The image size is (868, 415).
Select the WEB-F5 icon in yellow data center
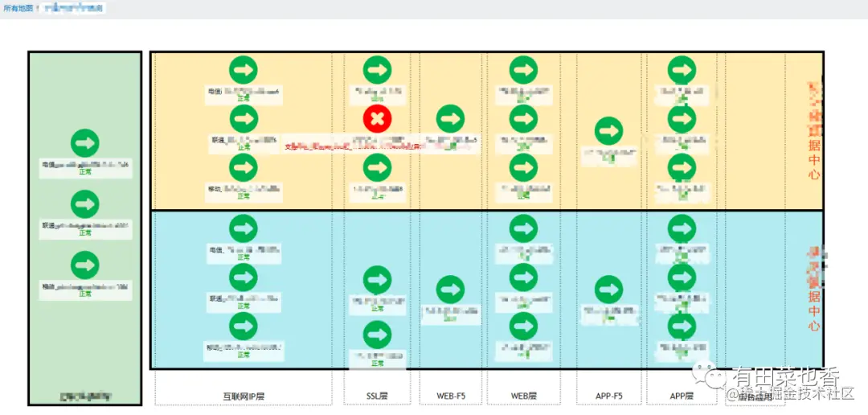[x=451, y=118]
